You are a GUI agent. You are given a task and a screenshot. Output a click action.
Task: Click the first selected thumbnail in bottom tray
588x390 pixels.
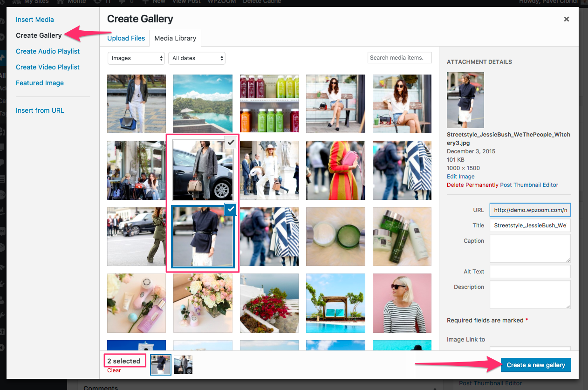click(161, 365)
